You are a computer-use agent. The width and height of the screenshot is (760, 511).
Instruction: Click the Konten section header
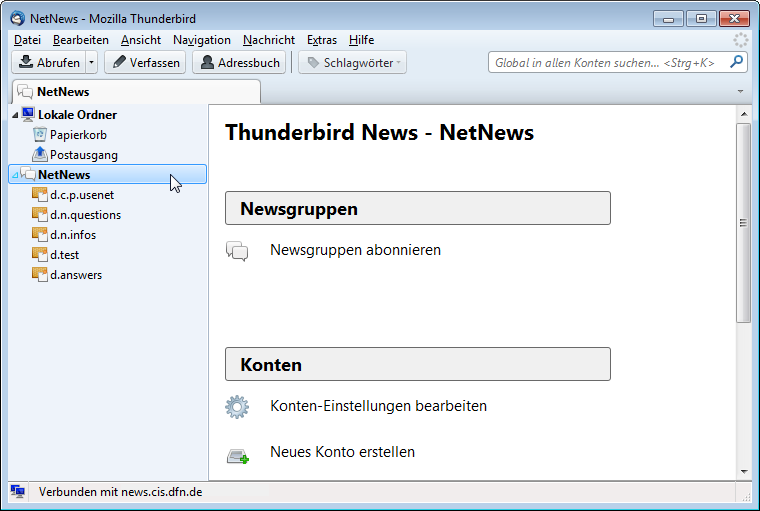click(418, 365)
